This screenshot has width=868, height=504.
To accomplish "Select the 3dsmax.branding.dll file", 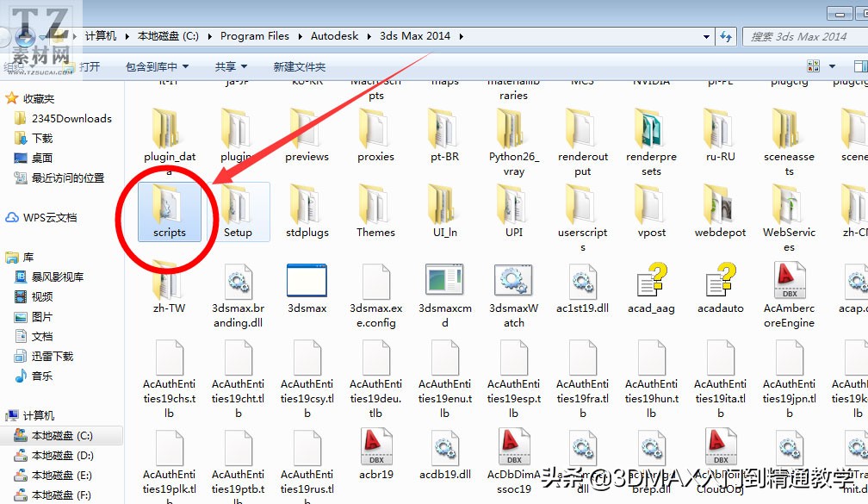I will 238,296.
